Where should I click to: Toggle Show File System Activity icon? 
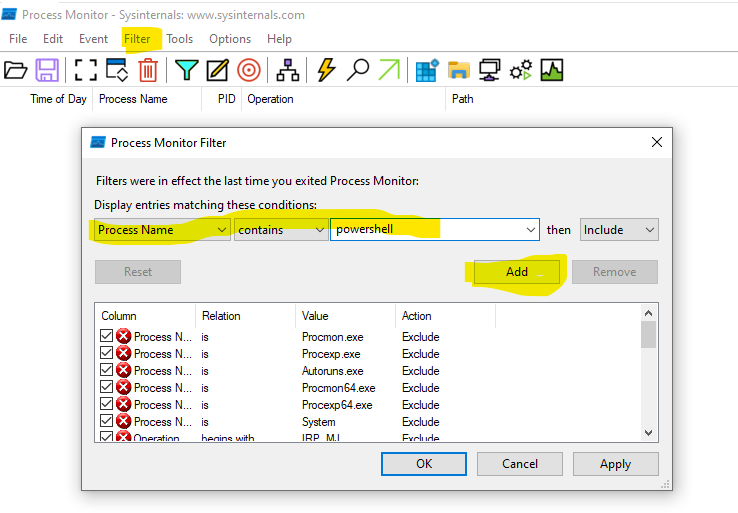(x=458, y=71)
